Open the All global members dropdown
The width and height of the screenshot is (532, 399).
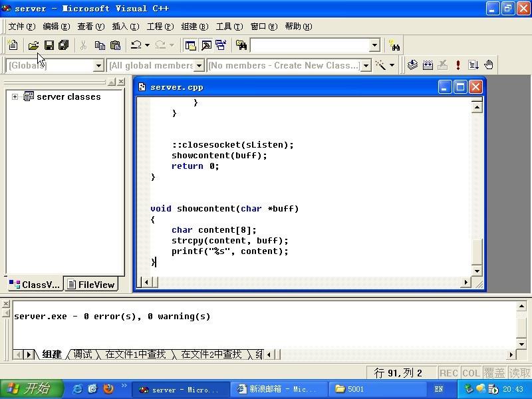point(199,65)
